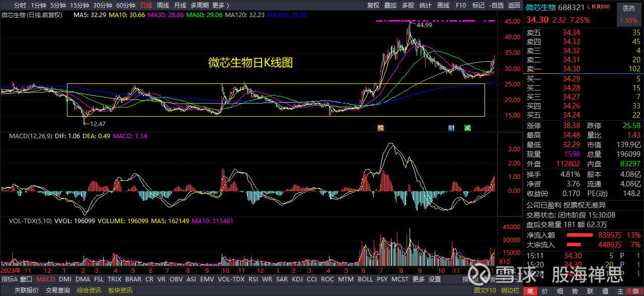Select the 联 related tab
The width and height of the screenshot is (644, 296).
click(x=590, y=291)
